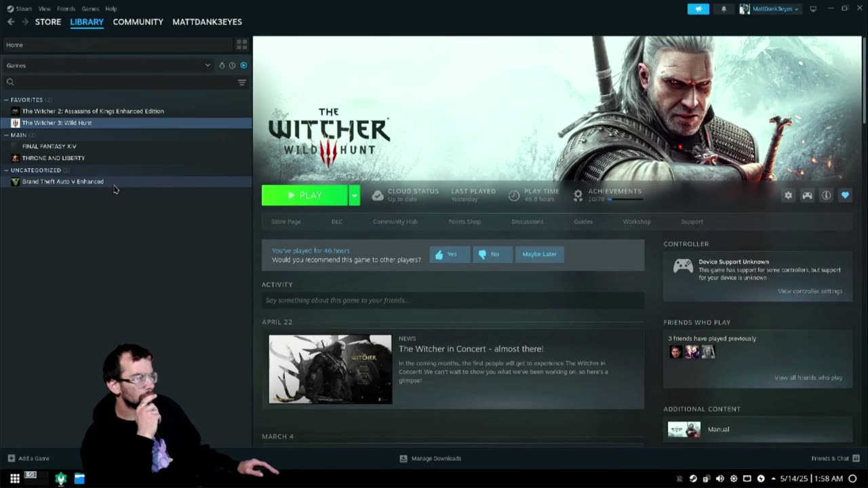Click View controller settings link
The height and width of the screenshot is (488, 868).
(810, 291)
